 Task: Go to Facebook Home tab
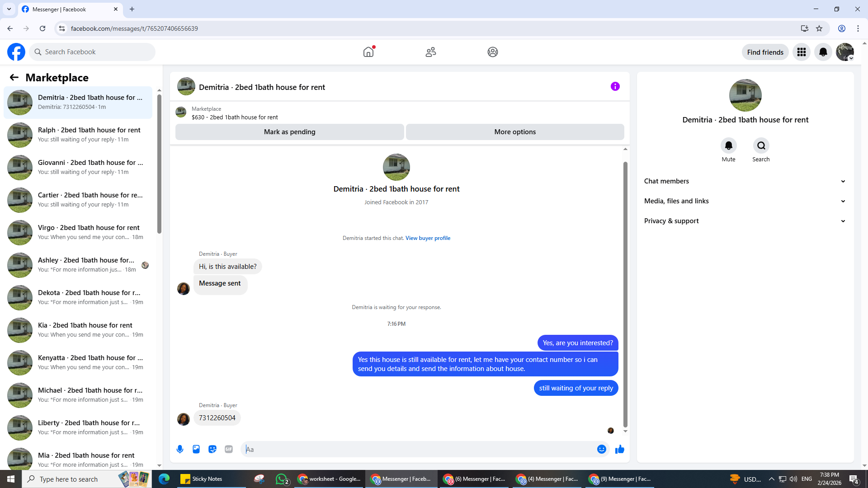(x=368, y=52)
